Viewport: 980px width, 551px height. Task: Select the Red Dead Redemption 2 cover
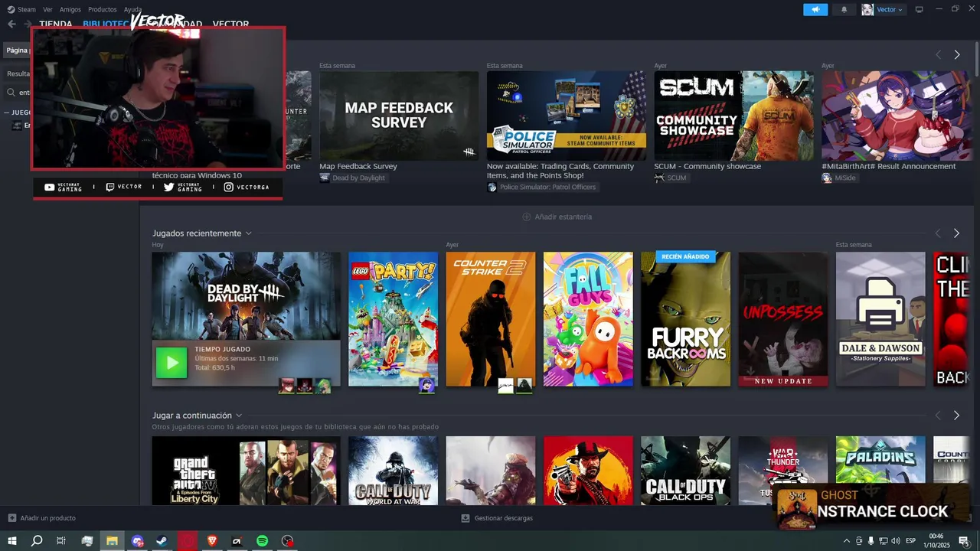[588, 471]
